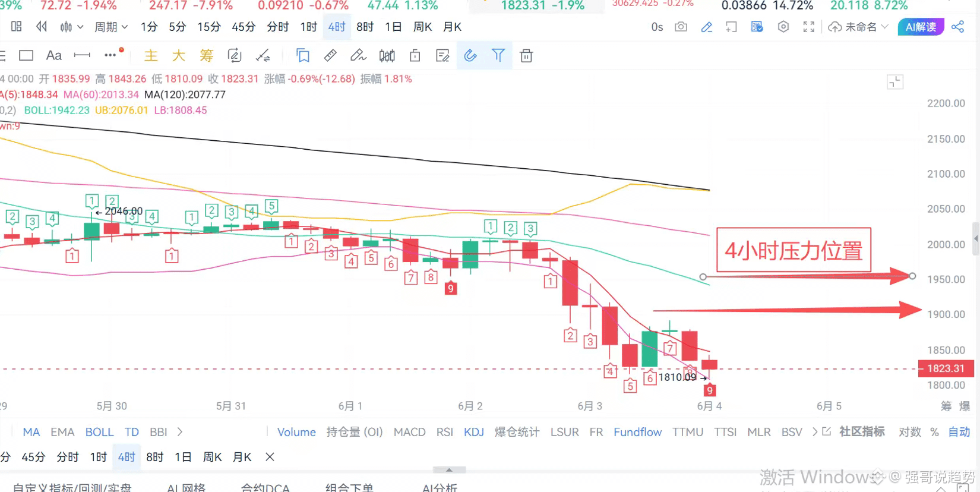Image resolution: width=980 pixels, height=492 pixels.
Task: Click the candlestick bars tool icon
Action: [x=387, y=56]
